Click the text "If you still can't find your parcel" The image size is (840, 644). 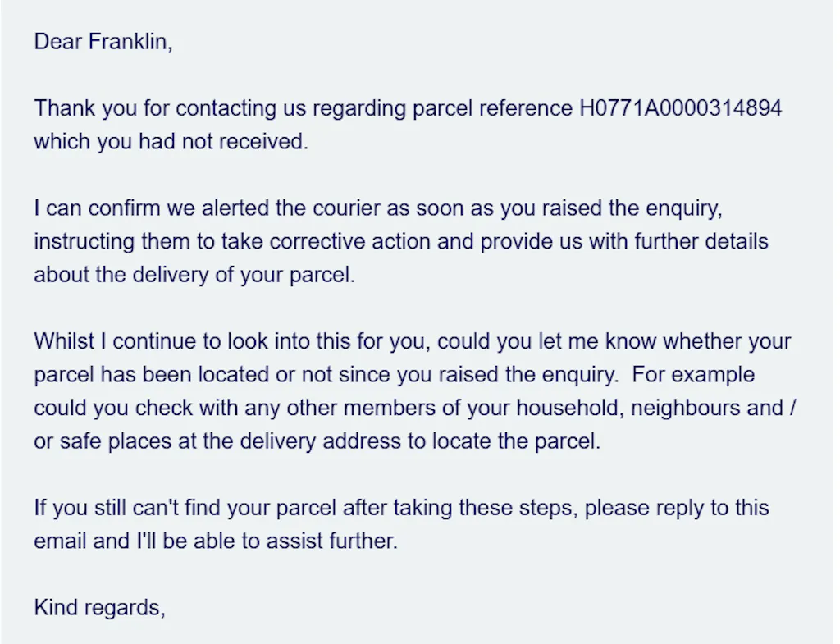(x=185, y=508)
